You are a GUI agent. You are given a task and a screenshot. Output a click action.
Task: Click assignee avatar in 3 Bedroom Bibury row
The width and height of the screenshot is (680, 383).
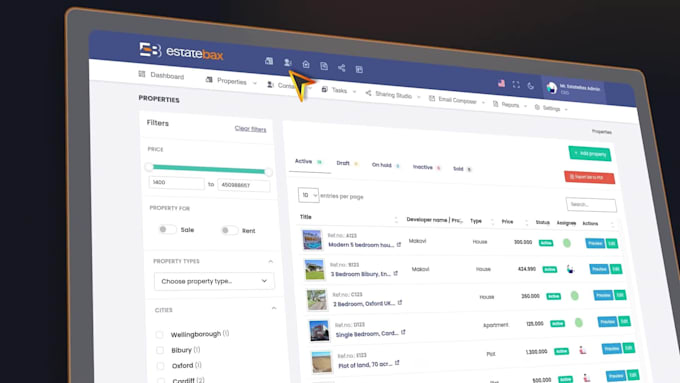click(570, 269)
